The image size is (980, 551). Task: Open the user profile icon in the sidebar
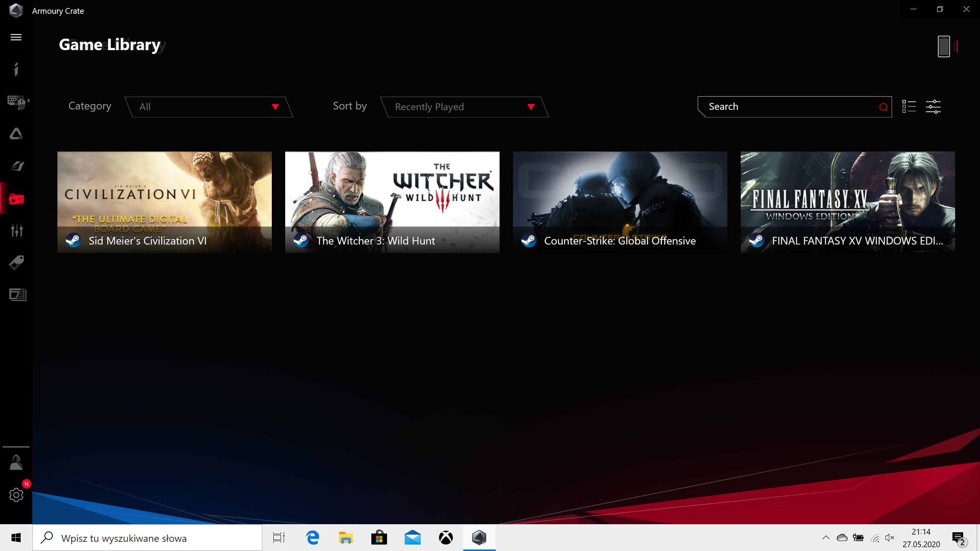click(x=16, y=463)
